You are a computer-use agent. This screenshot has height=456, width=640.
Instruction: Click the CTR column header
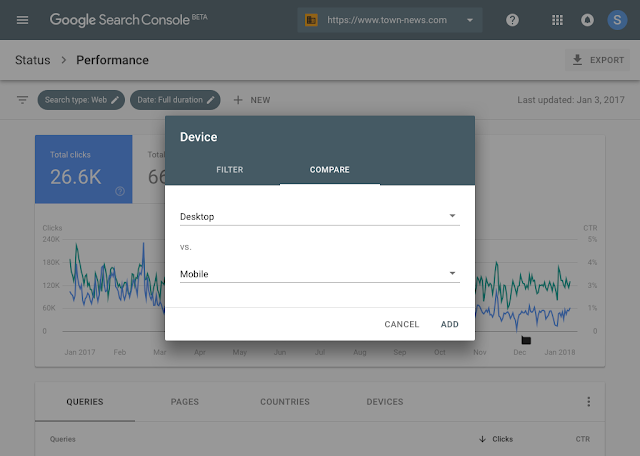click(582, 439)
